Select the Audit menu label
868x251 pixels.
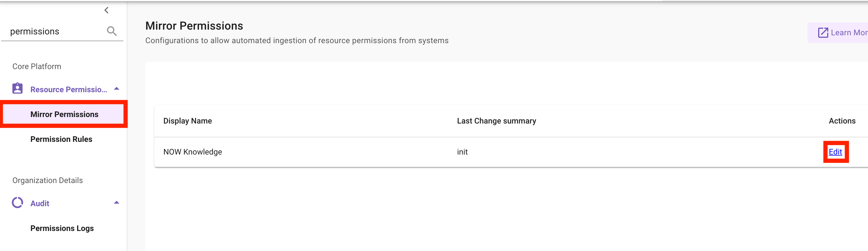point(40,203)
